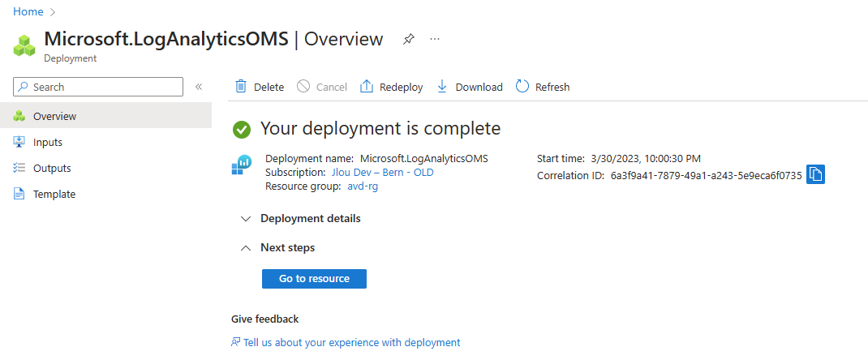The width and height of the screenshot is (868, 364).
Task: Click the pin to dashboard icon
Action: (408, 39)
